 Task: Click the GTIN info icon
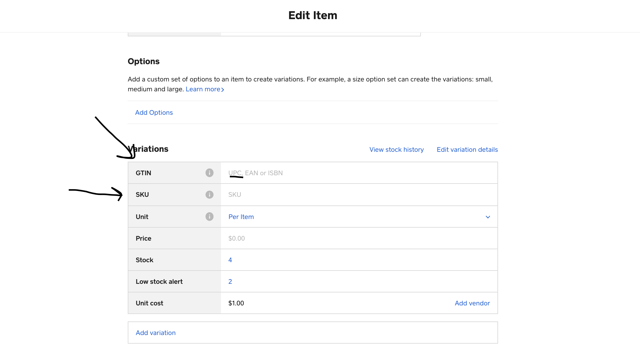210,173
